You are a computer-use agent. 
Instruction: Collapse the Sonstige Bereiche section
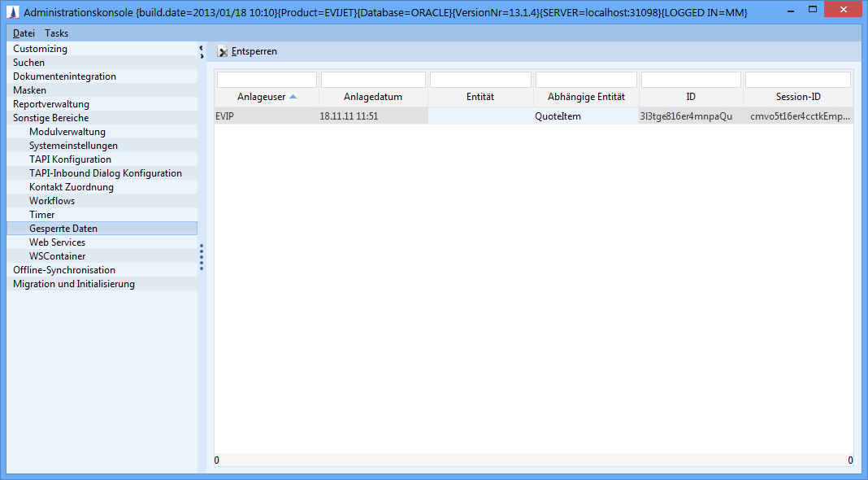[x=50, y=118]
